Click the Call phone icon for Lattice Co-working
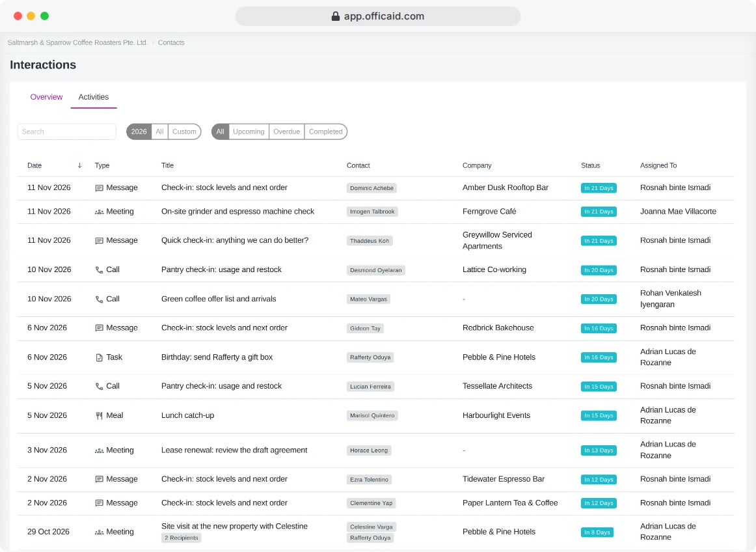The height and width of the screenshot is (552, 756). point(100,270)
